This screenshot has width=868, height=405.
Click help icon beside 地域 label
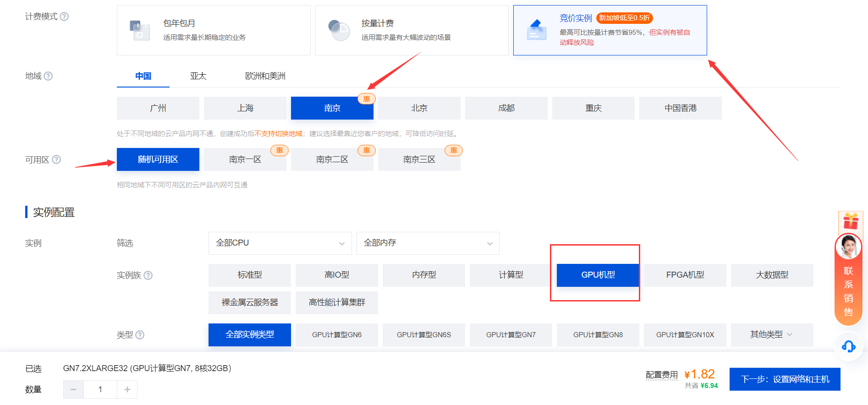[48, 76]
